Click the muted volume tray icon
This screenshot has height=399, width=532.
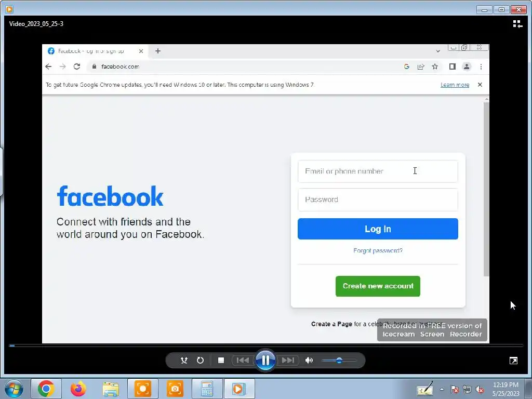(480, 389)
